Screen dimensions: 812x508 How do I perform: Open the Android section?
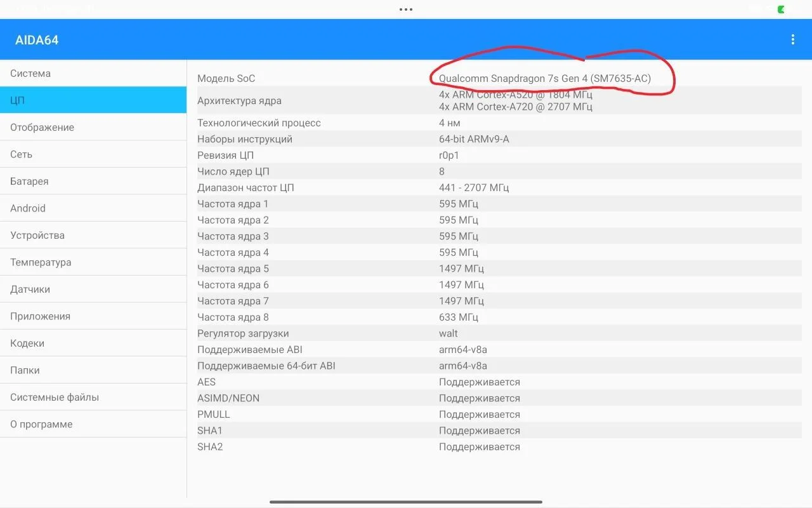tap(93, 208)
